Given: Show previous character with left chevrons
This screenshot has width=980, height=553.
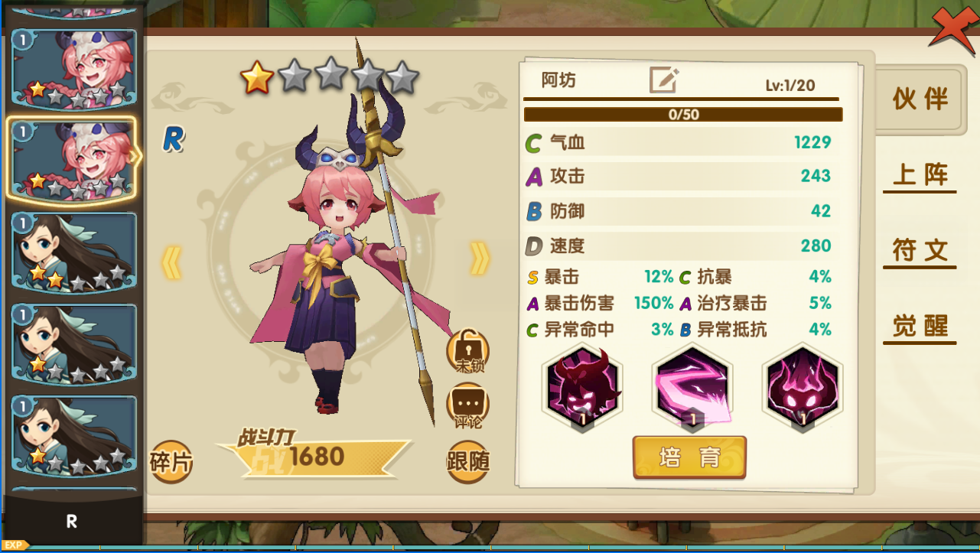Looking at the screenshot, I should 171,262.
